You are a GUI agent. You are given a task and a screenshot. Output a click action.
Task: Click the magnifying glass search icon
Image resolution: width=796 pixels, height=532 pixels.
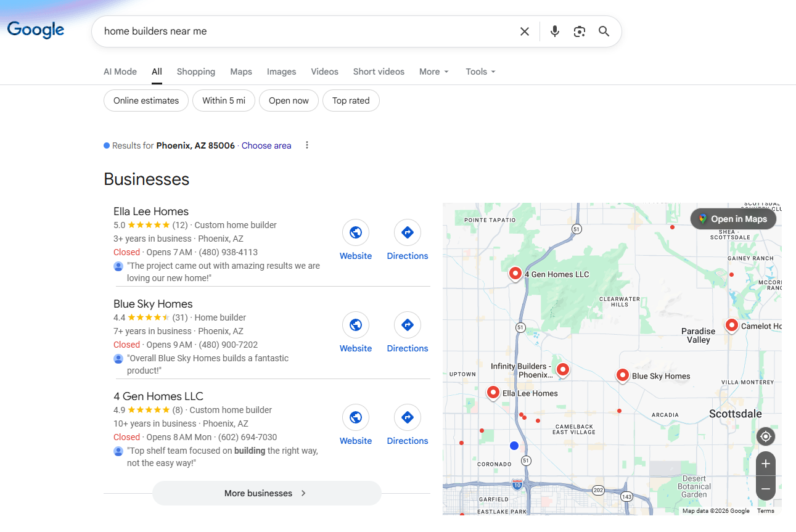click(x=604, y=31)
